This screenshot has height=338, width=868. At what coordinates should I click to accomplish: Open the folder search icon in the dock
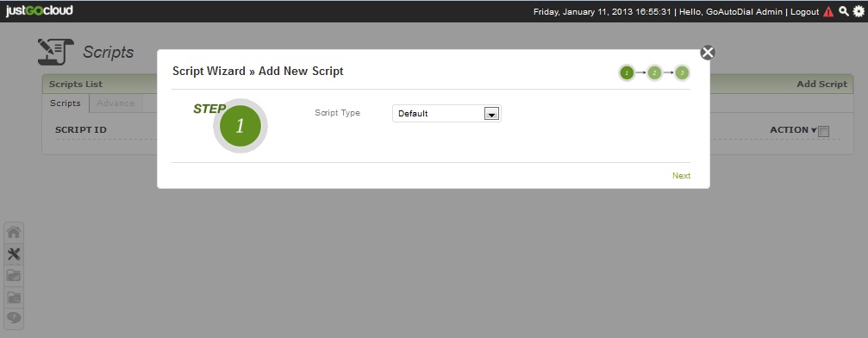[14, 297]
